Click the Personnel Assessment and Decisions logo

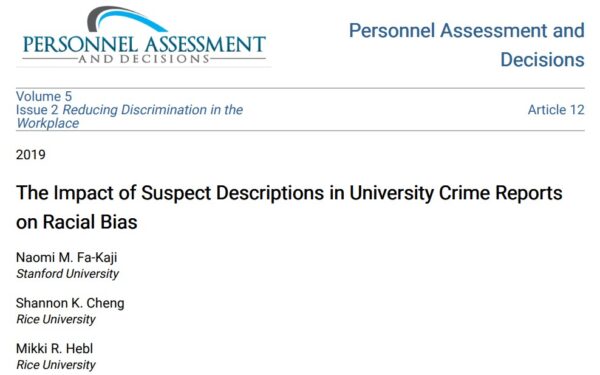pos(144,36)
